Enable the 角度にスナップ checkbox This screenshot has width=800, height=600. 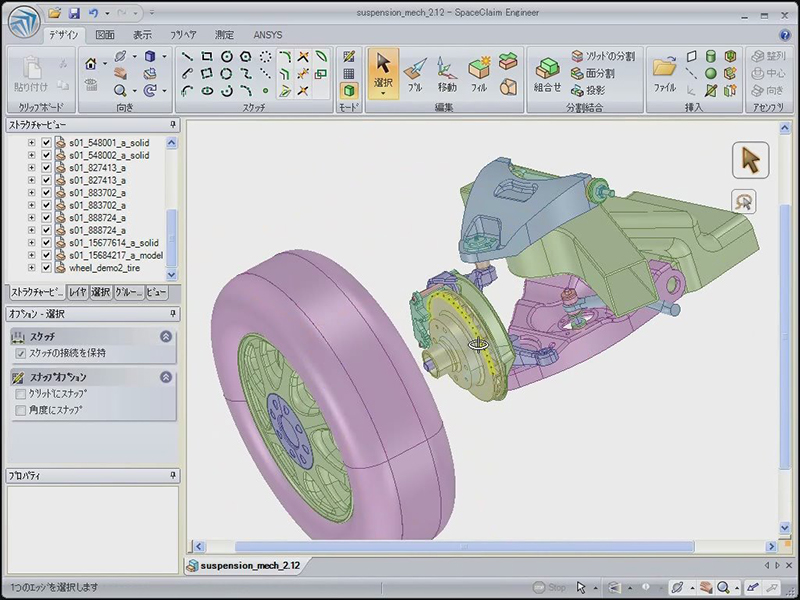coord(22,410)
